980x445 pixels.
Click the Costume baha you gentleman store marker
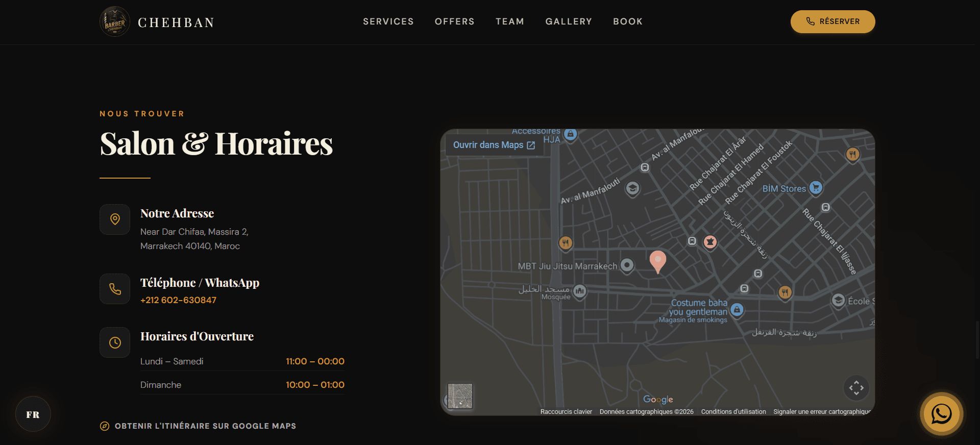737,309
